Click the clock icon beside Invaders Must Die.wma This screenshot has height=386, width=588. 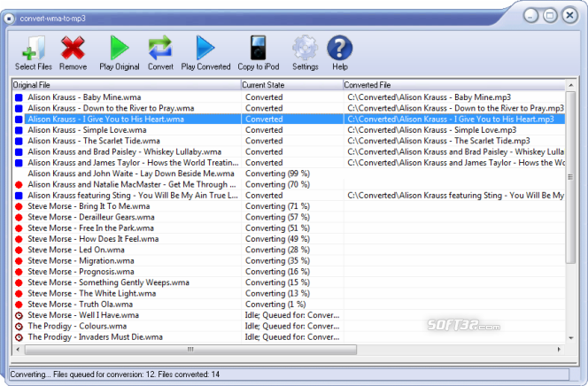click(19, 337)
